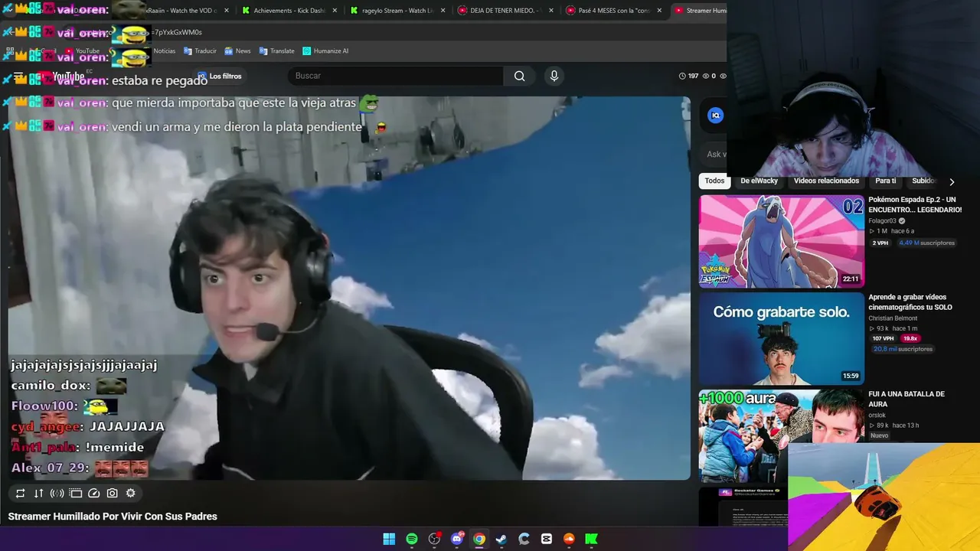Viewport: 980px width, 551px height.
Task: Activate voice search microphone icon
Action: coord(554,76)
